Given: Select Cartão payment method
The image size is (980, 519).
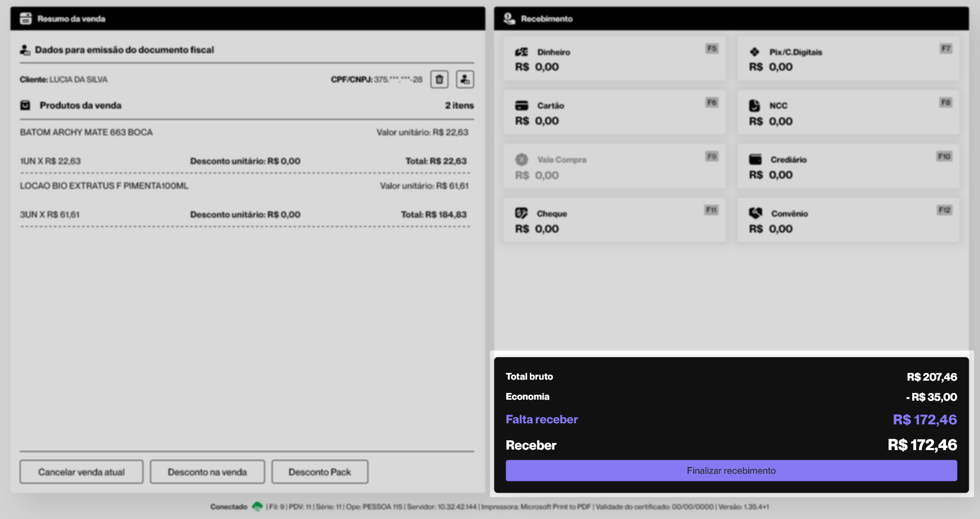Looking at the screenshot, I should [x=614, y=113].
